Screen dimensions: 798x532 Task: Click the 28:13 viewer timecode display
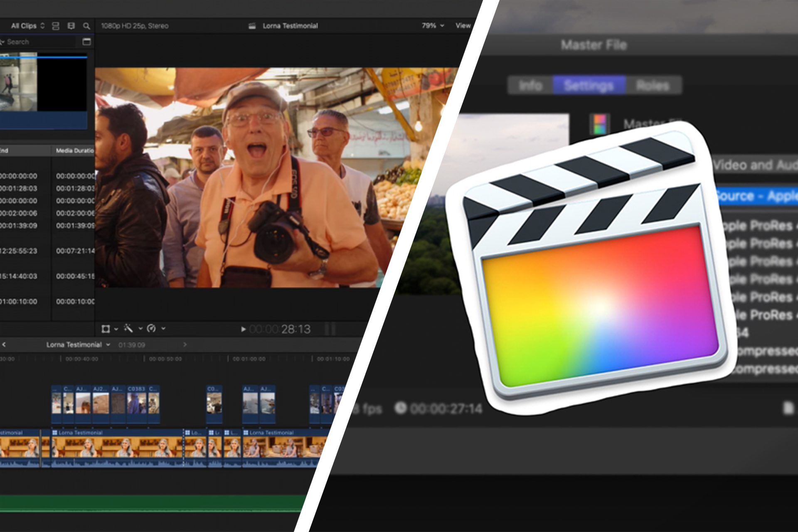[280, 330]
